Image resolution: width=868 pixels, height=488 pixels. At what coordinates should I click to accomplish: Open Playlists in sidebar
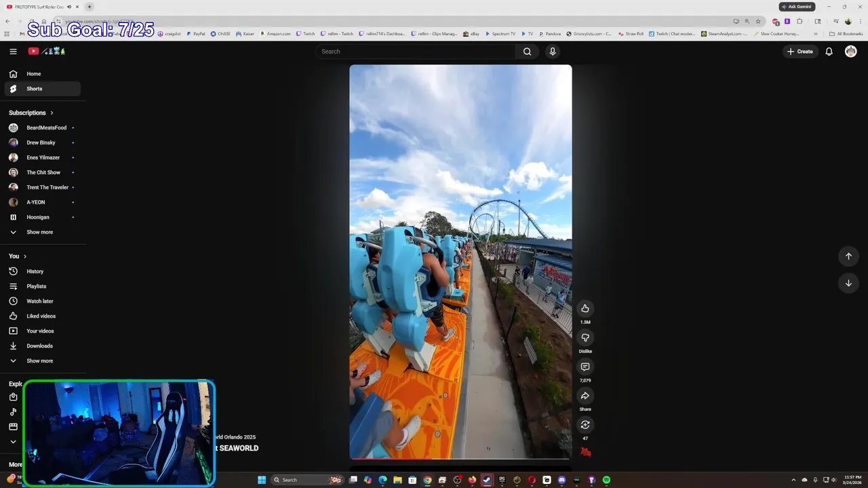(43, 286)
